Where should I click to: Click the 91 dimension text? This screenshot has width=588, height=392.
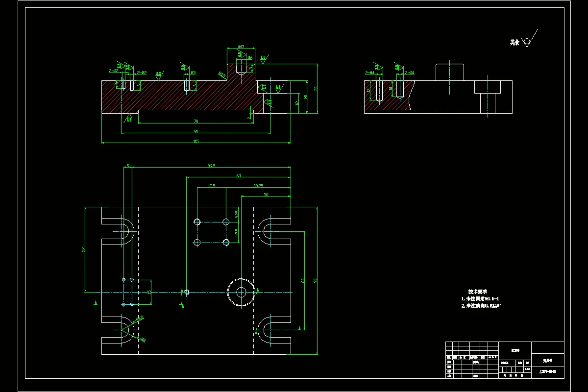196,131
